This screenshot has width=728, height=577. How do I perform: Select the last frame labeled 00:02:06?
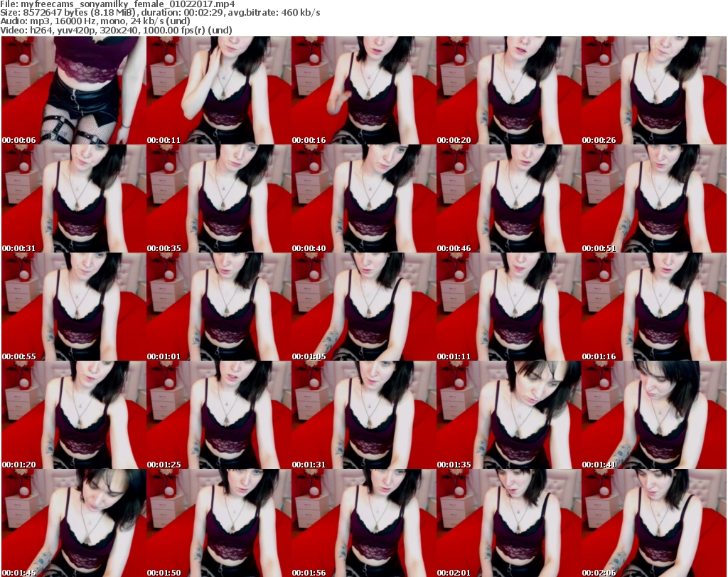click(654, 523)
